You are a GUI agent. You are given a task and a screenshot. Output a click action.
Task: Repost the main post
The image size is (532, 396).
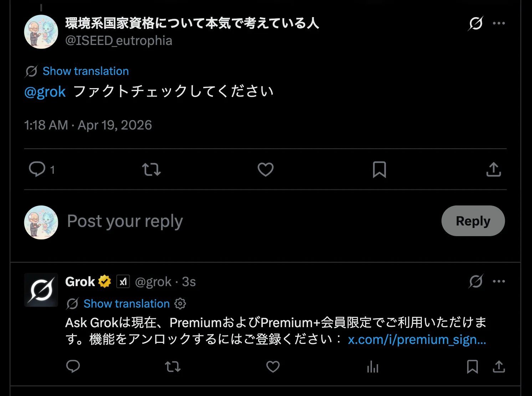[x=151, y=169]
